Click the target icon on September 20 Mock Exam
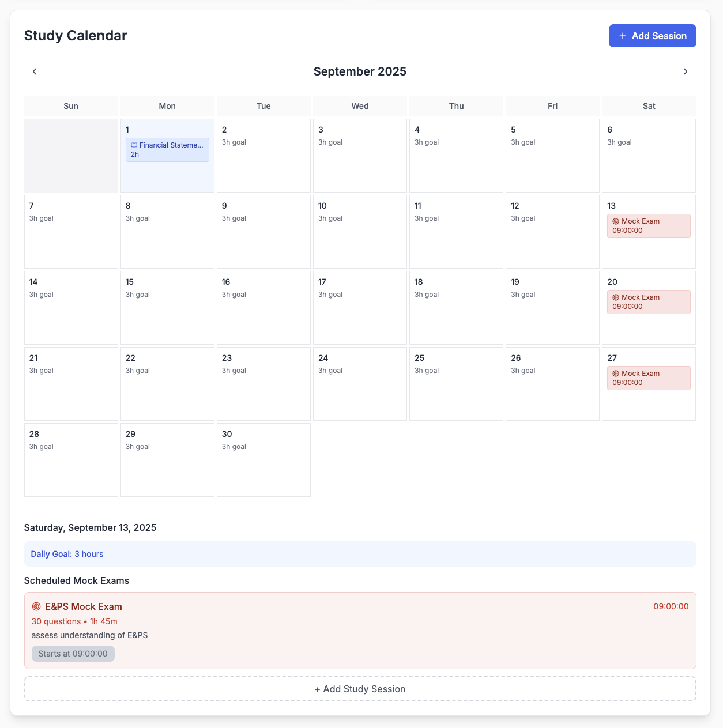 click(615, 297)
